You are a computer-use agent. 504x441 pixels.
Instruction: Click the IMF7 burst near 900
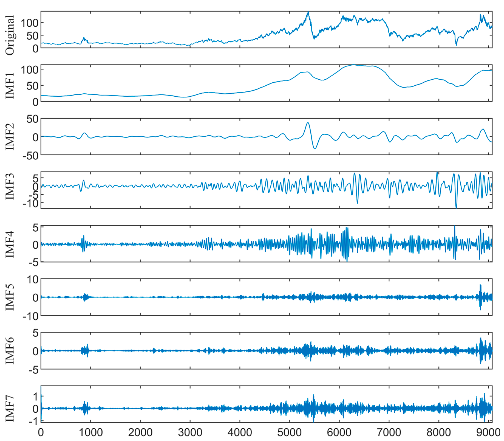click(x=85, y=408)
